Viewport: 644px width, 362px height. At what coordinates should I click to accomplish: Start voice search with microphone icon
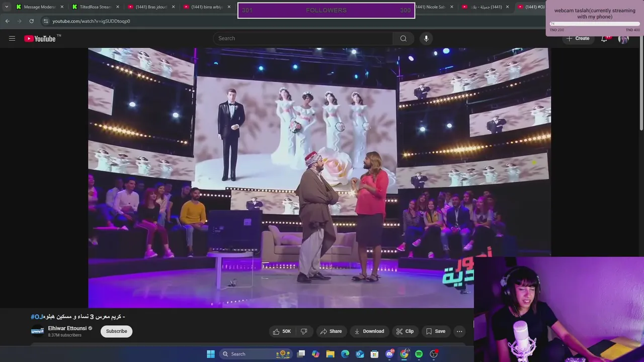point(426,38)
